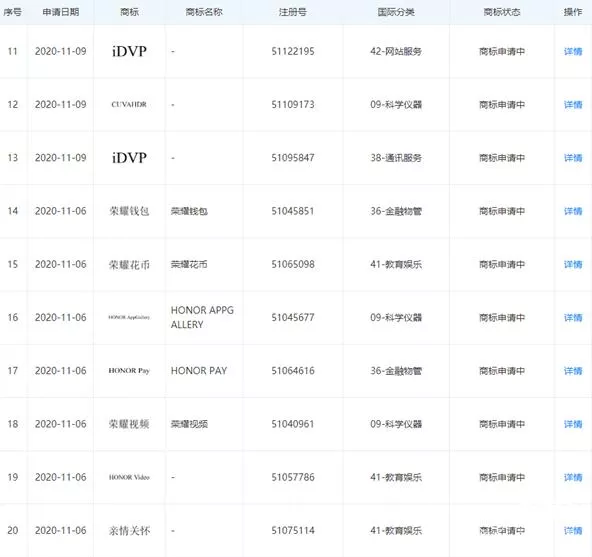
Task: Click iDVP trademark image in row 13
Action: tap(129, 158)
